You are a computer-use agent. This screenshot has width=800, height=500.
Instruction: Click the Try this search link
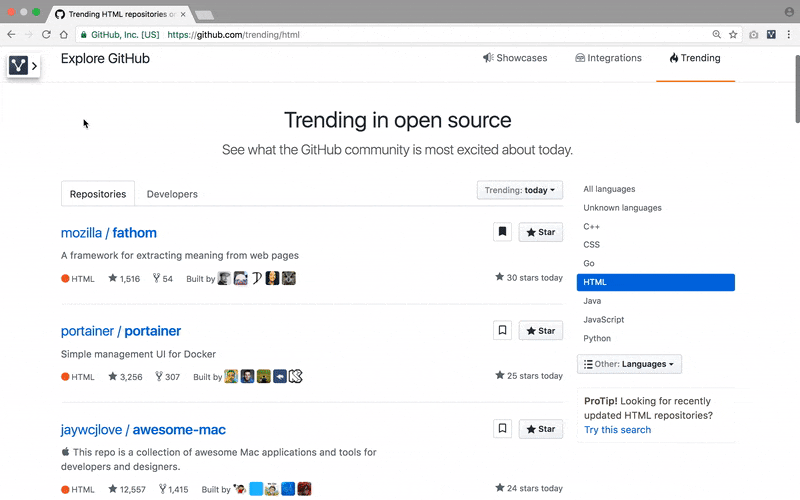click(x=617, y=430)
